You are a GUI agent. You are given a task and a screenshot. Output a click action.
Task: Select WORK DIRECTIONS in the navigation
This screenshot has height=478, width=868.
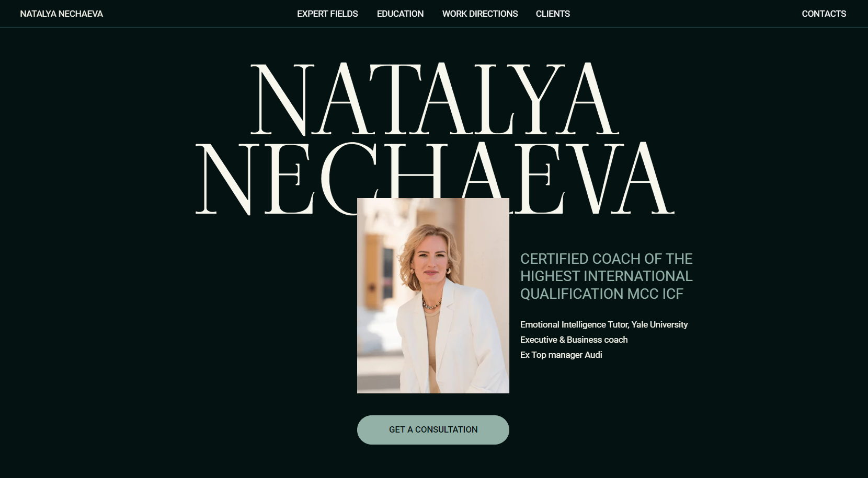click(x=480, y=14)
